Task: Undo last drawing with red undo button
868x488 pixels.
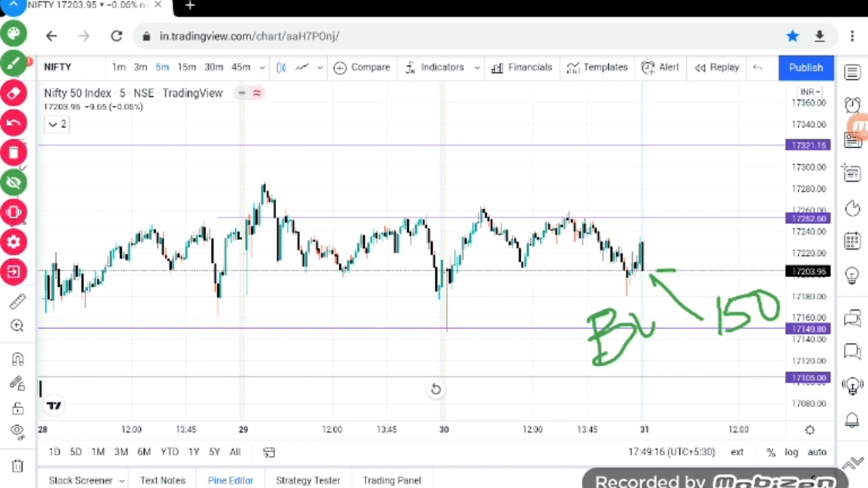Action: pyautogui.click(x=14, y=123)
